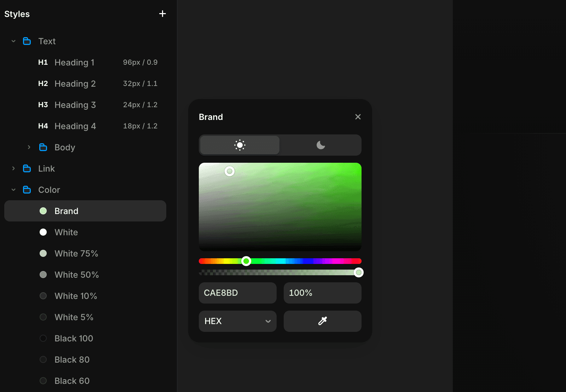Switch to dark mode in the color picker

pyautogui.click(x=320, y=145)
